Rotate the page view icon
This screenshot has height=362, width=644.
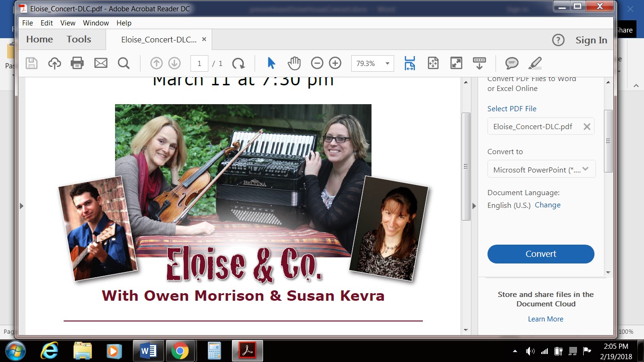(x=239, y=63)
